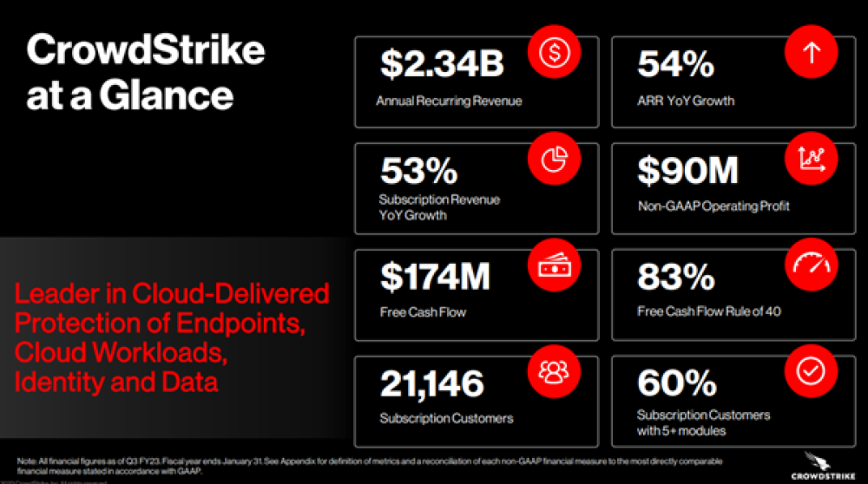Click the "83%" value
This screenshot has width=868, height=484.
click(x=676, y=276)
